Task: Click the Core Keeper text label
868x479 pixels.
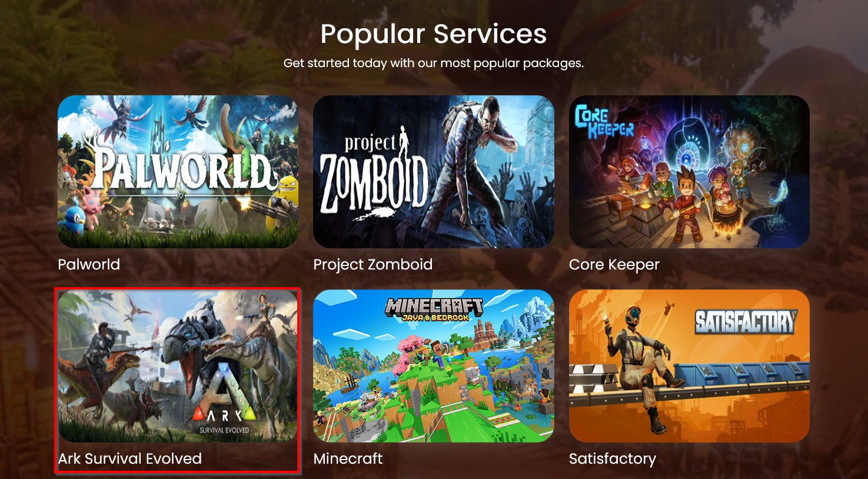Action: click(614, 265)
